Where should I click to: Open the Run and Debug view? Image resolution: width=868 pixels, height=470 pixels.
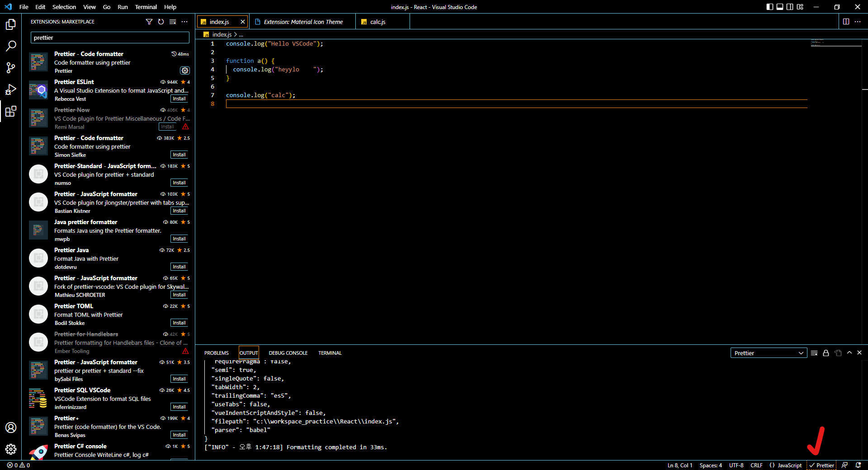point(11,89)
